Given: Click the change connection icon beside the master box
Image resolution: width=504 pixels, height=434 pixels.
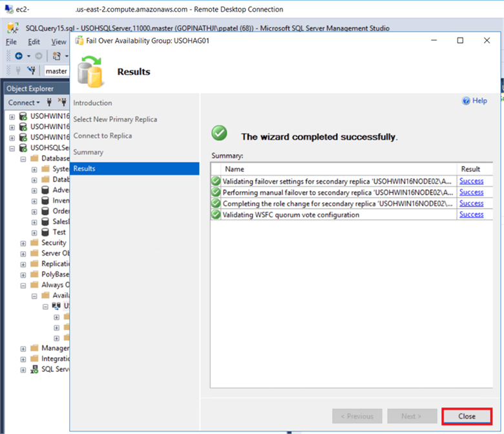Looking at the screenshot, I should [31, 70].
